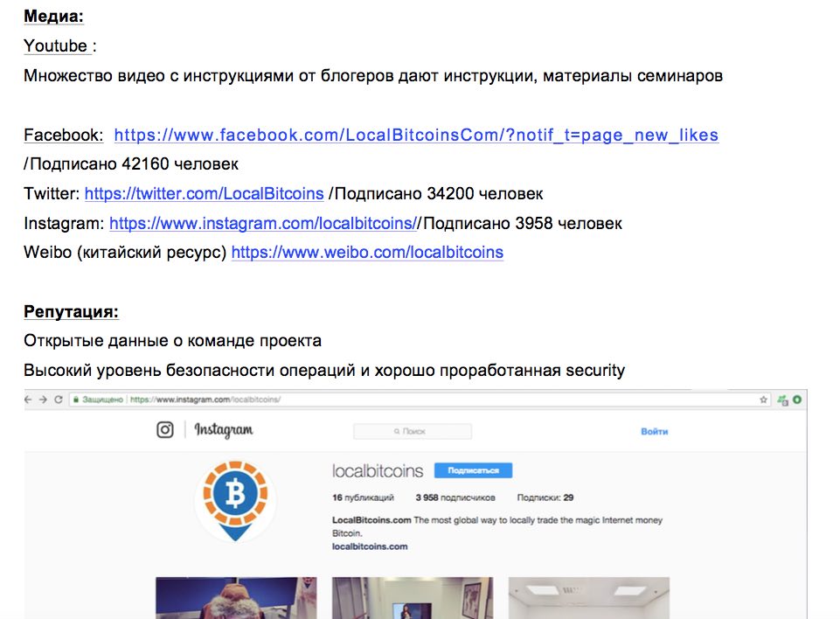Click the blue Подписаться follow button
The height and width of the screenshot is (619, 840).
pyautogui.click(x=473, y=470)
